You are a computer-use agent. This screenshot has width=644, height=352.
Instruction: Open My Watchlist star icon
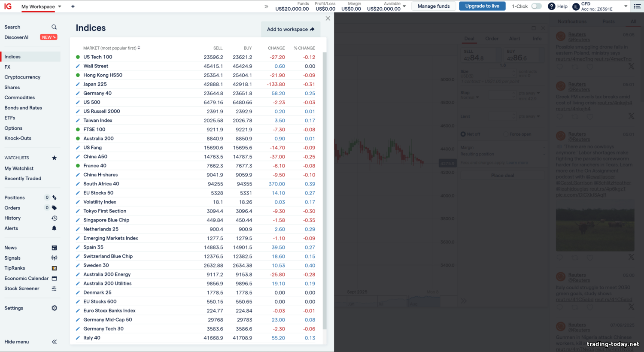tap(54, 158)
